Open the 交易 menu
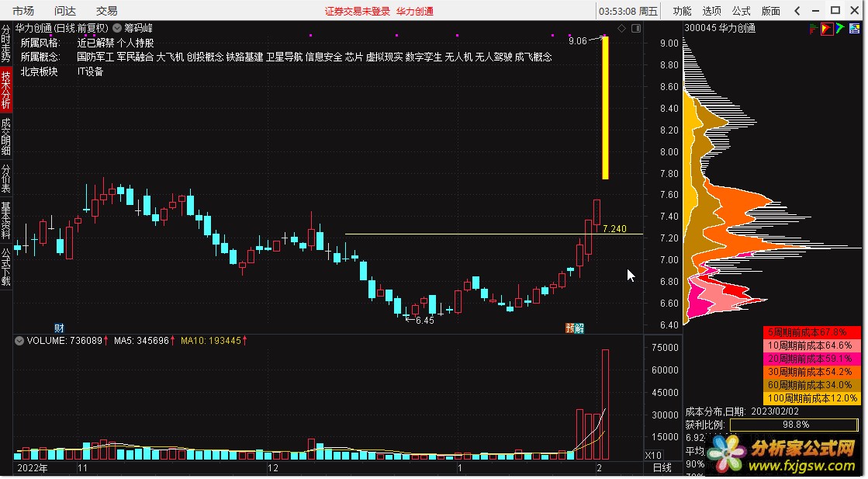 click(x=106, y=11)
